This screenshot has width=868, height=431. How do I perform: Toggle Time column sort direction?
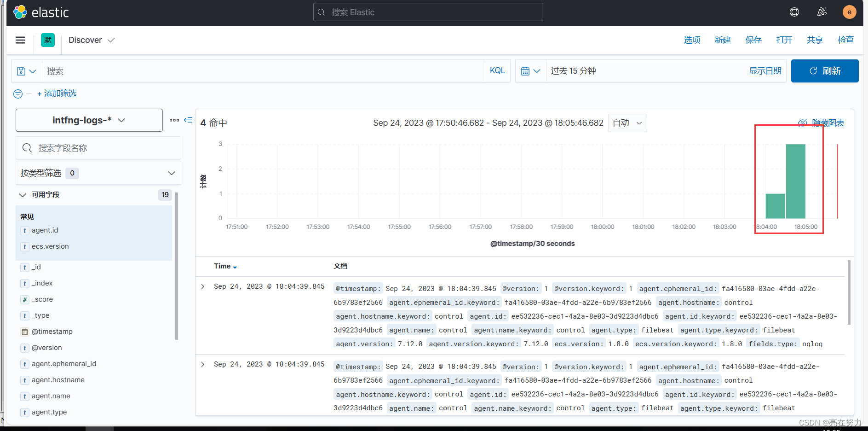click(225, 266)
